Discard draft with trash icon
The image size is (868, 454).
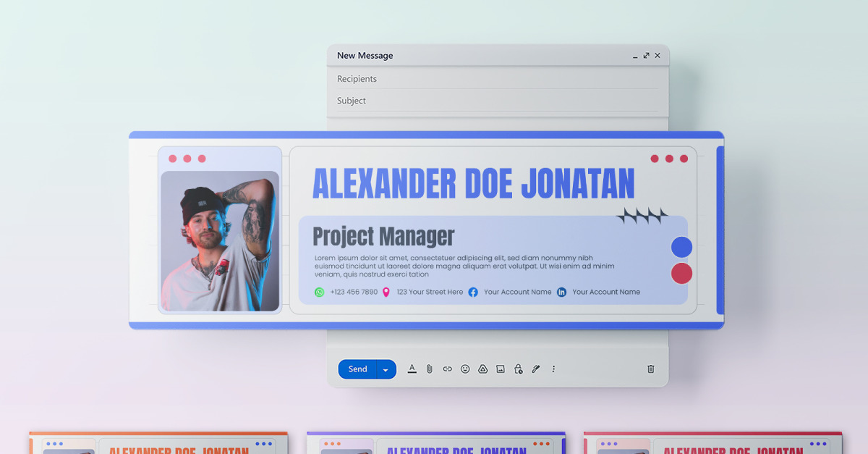coord(650,369)
